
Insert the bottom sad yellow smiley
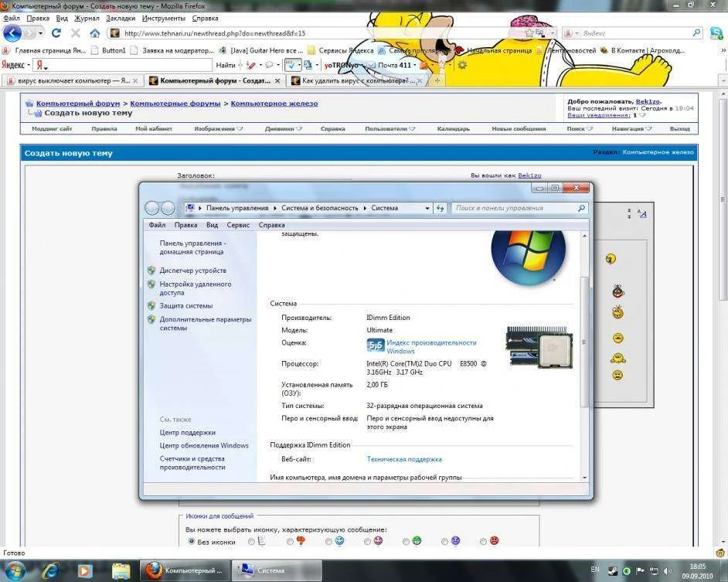[617, 375]
